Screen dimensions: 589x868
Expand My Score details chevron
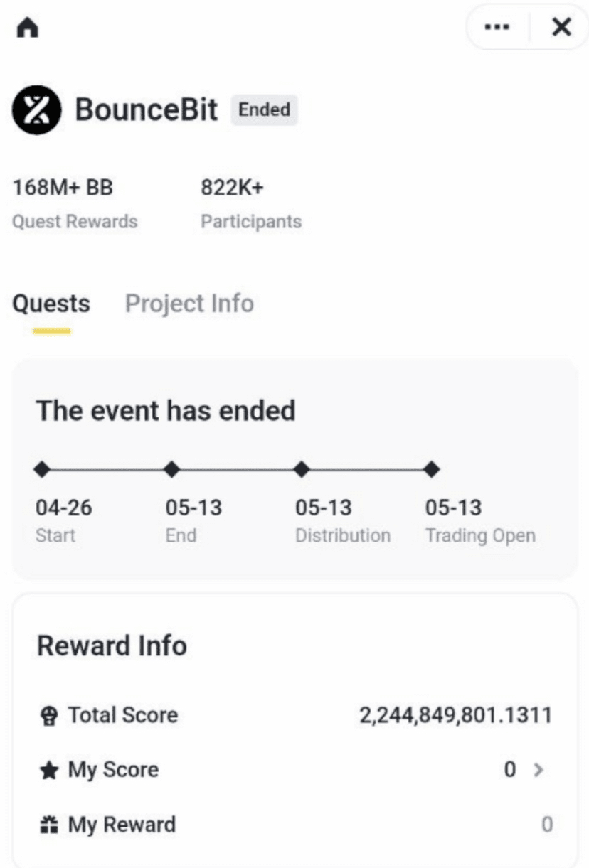click(538, 770)
